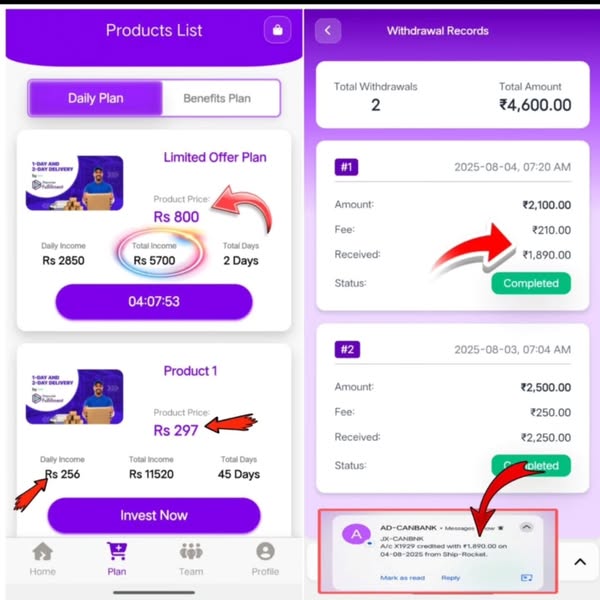Open the shopping bag icon in header
The image size is (600, 600).
coord(277,30)
